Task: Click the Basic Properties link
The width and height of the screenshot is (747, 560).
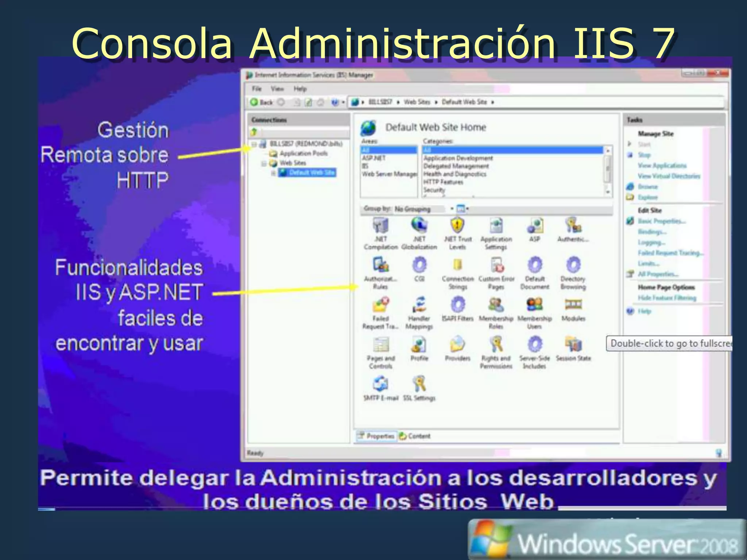Action: click(x=662, y=221)
